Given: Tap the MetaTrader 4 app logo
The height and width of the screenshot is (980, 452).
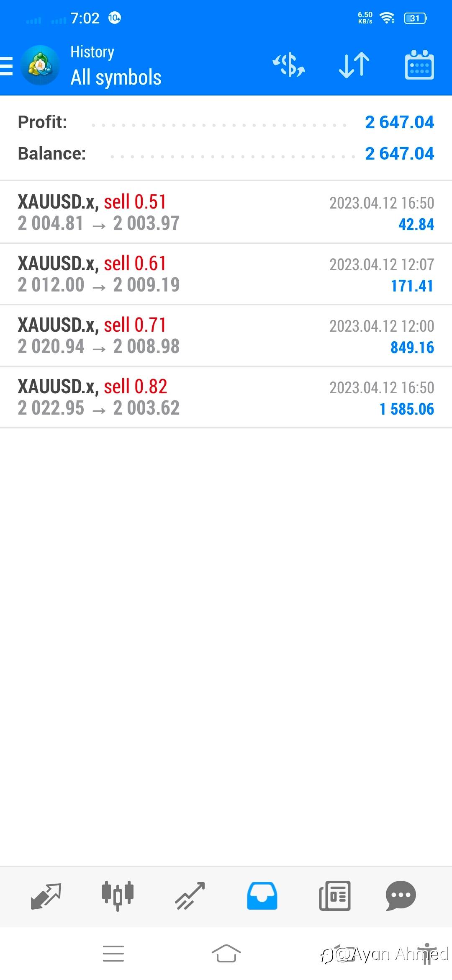Looking at the screenshot, I should (40, 65).
